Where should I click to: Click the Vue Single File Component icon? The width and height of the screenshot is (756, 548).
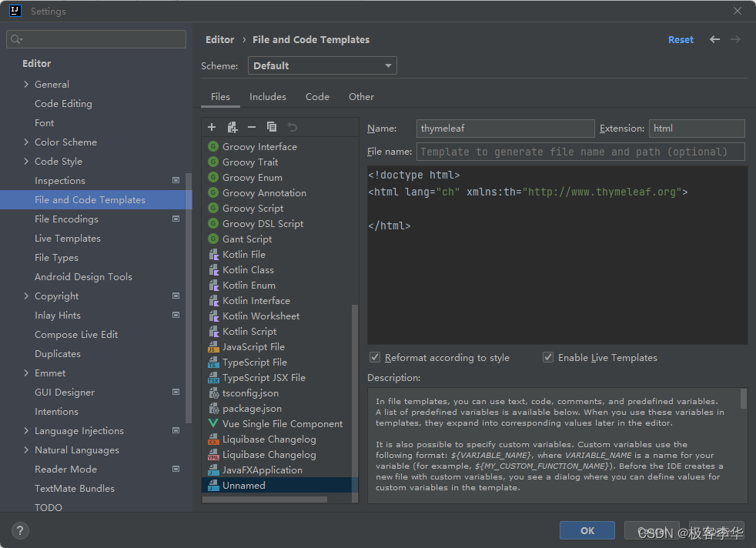pyautogui.click(x=213, y=423)
